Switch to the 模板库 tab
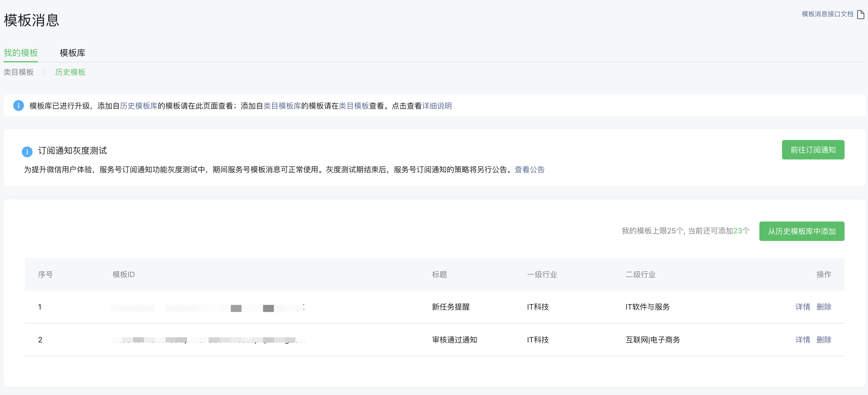 (73, 53)
